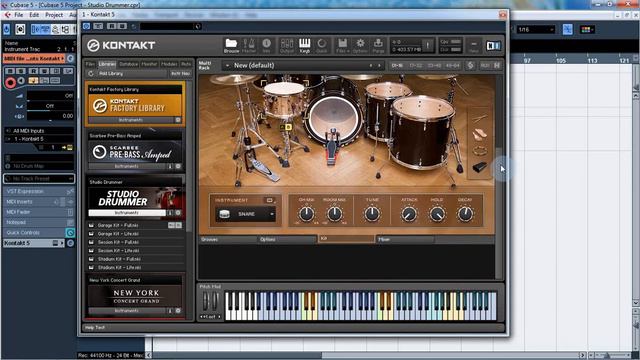The height and width of the screenshot is (360, 640).
Task: Click the Browse folder icon in Kontakt
Action: 231,45
